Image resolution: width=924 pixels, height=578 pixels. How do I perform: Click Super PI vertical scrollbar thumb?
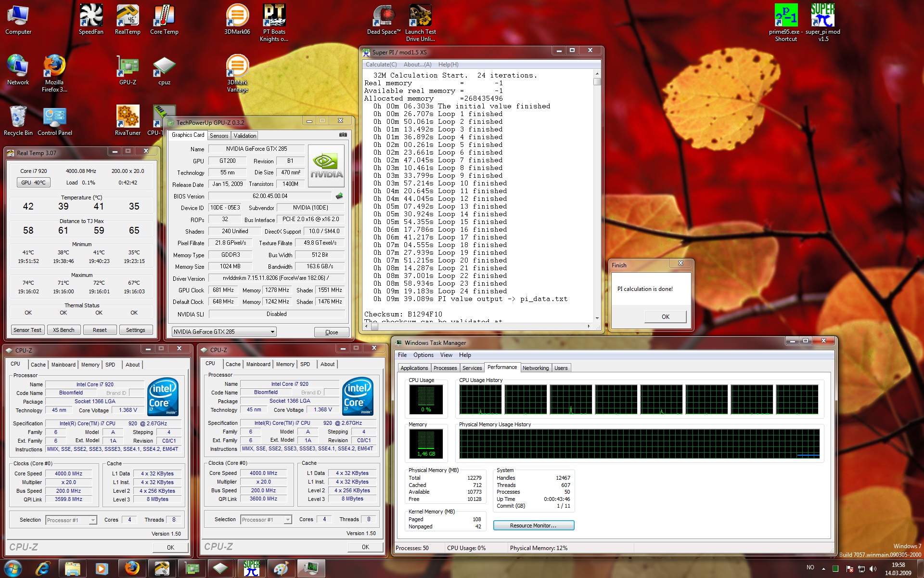[597, 81]
